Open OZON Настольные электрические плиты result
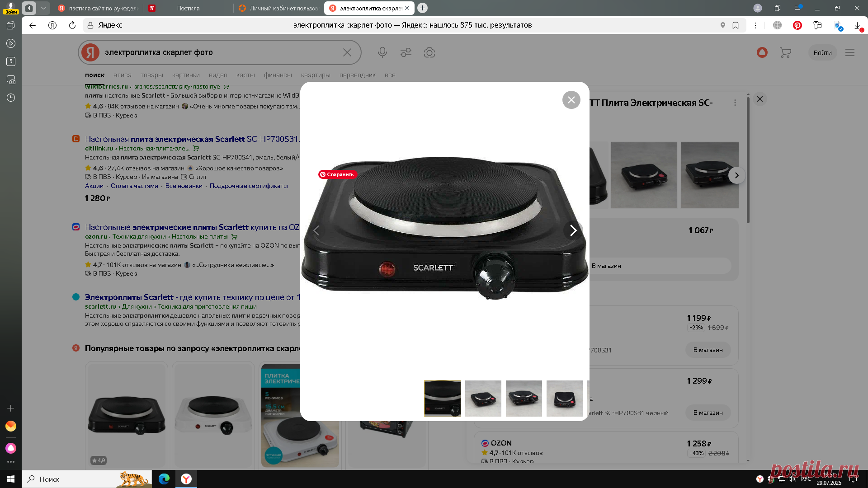Screen dimensions: 868x488 (x=193, y=227)
